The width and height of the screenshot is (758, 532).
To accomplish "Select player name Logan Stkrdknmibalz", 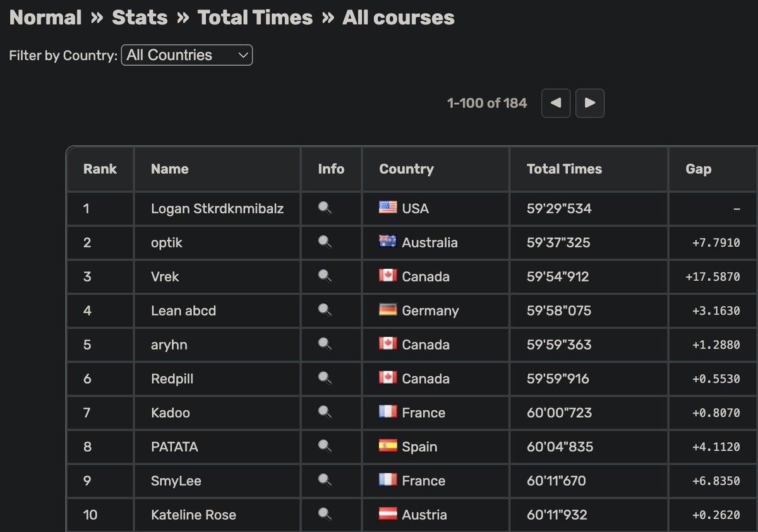I will tap(217, 208).
